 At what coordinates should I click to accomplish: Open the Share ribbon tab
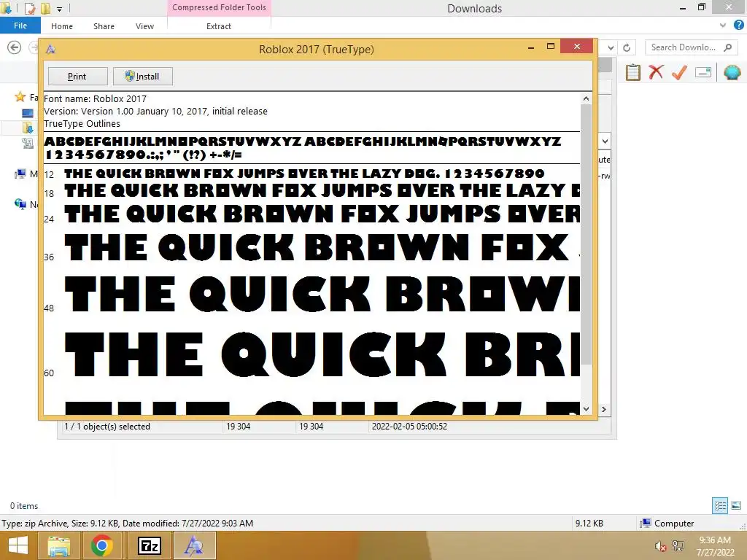pyautogui.click(x=104, y=26)
